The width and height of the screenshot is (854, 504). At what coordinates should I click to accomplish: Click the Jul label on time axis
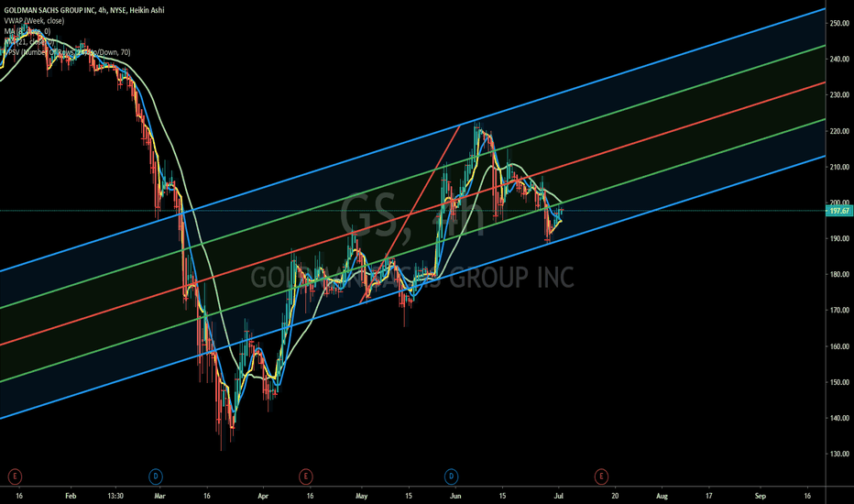[558, 496]
